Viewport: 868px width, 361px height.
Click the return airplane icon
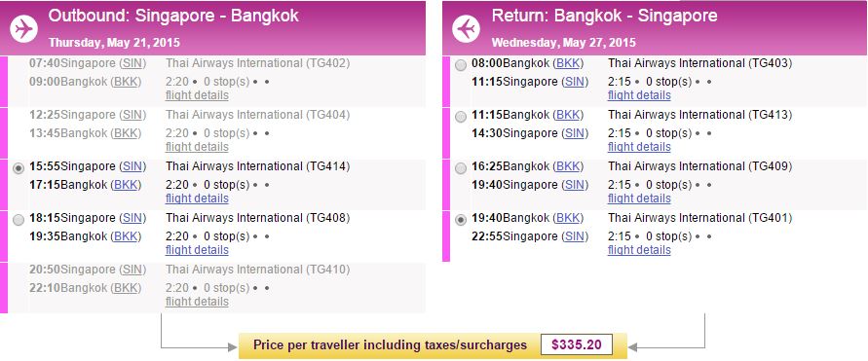pyautogui.click(x=466, y=29)
